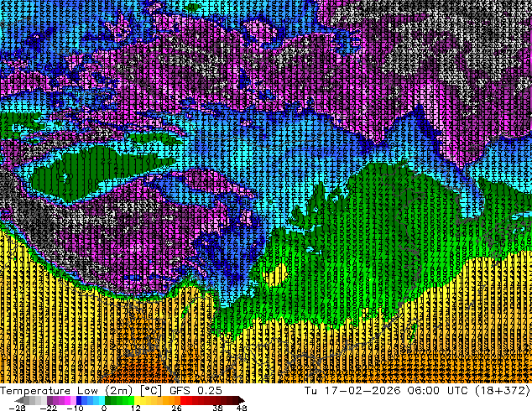Click the '26' legend value
Viewport: 532px width, 411px height.
(x=176, y=408)
